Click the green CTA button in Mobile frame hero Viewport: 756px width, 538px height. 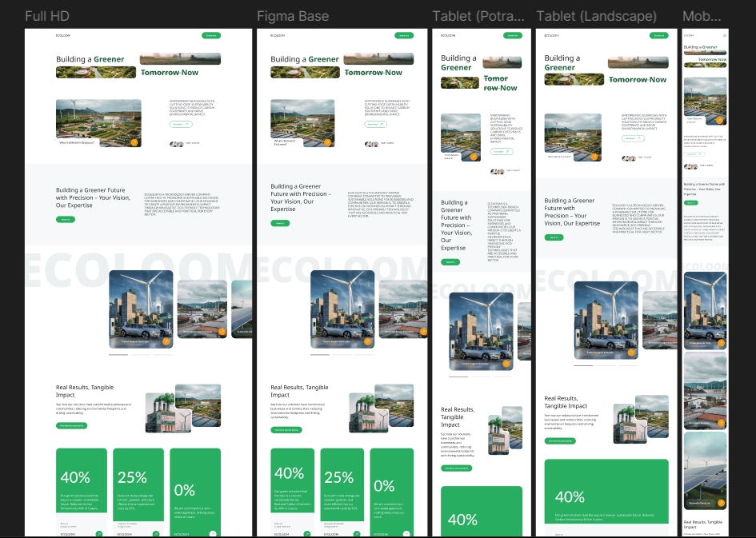[x=691, y=202]
